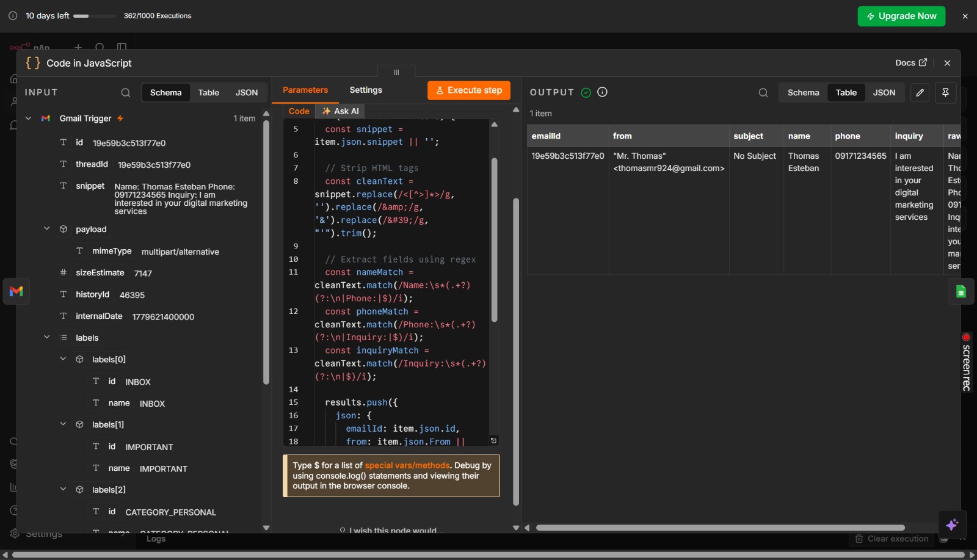This screenshot has width=977, height=560.
Task: Collapse the payload object node
Action: pos(46,228)
